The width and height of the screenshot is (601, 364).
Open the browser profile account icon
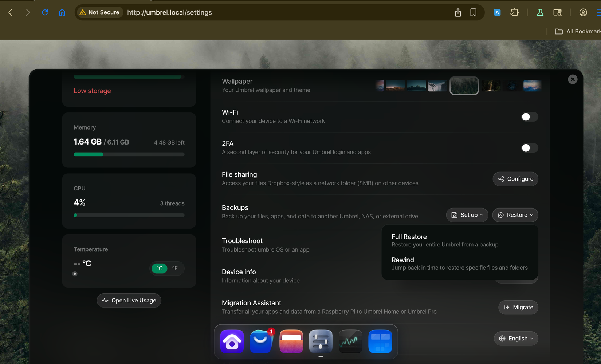(x=583, y=12)
